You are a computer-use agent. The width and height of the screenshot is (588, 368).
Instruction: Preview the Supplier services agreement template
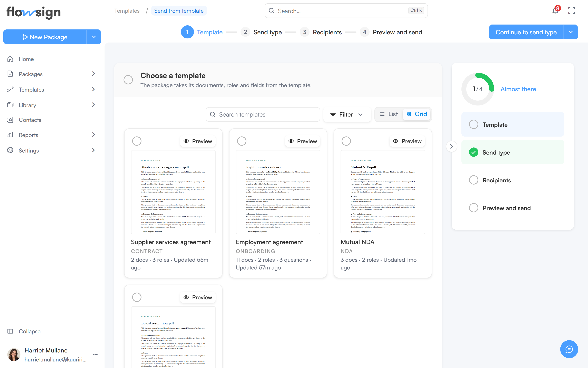click(198, 141)
